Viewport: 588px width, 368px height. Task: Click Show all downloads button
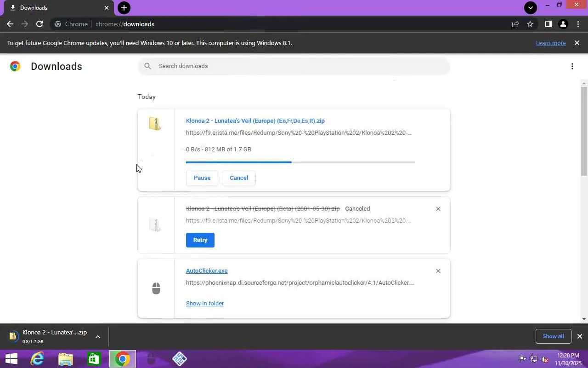coord(553,336)
